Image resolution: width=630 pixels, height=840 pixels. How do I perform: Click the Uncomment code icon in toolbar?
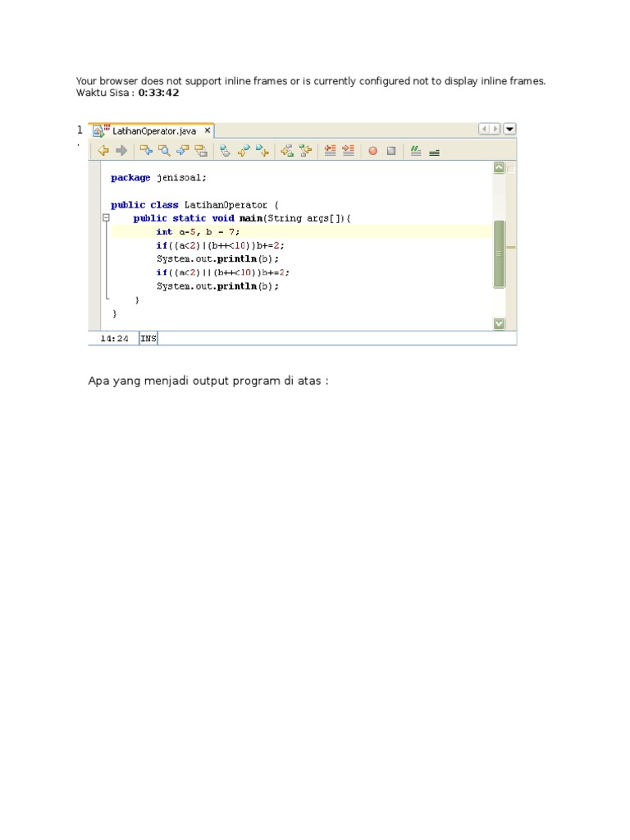pyautogui.click(x=434, y=151)
